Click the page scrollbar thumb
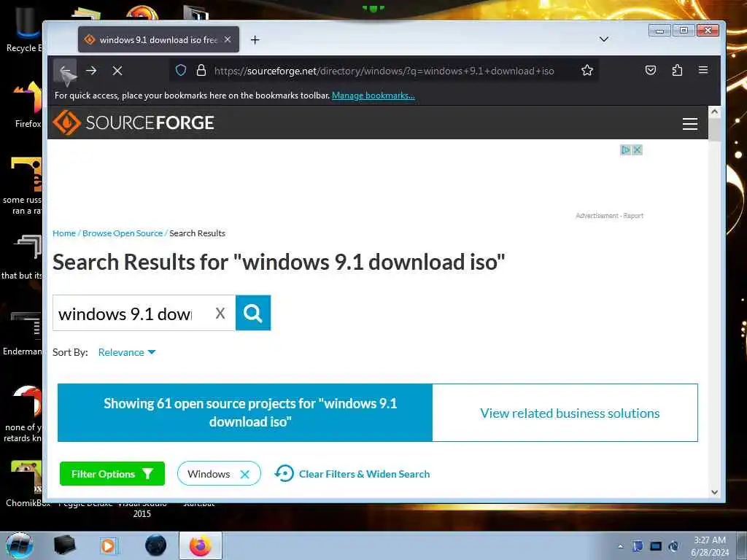Screen dimensions: 747x560 tap(714, 129)
